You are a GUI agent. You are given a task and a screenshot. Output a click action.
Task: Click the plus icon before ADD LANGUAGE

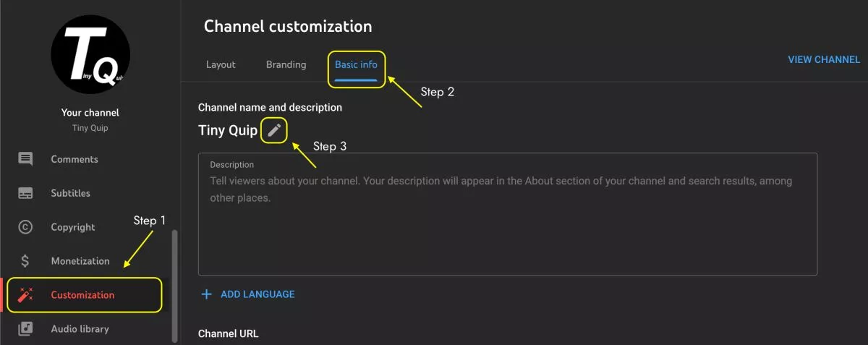point(207,294)
